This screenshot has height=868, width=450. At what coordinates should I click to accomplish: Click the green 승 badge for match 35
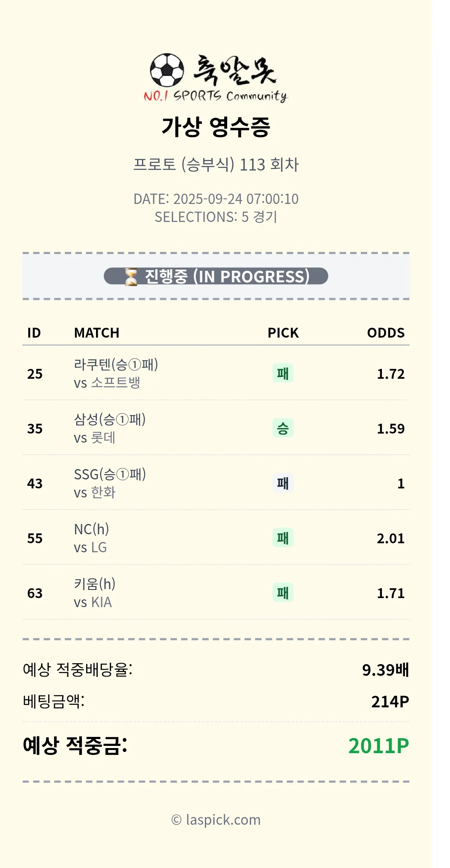tap(283, 428)
